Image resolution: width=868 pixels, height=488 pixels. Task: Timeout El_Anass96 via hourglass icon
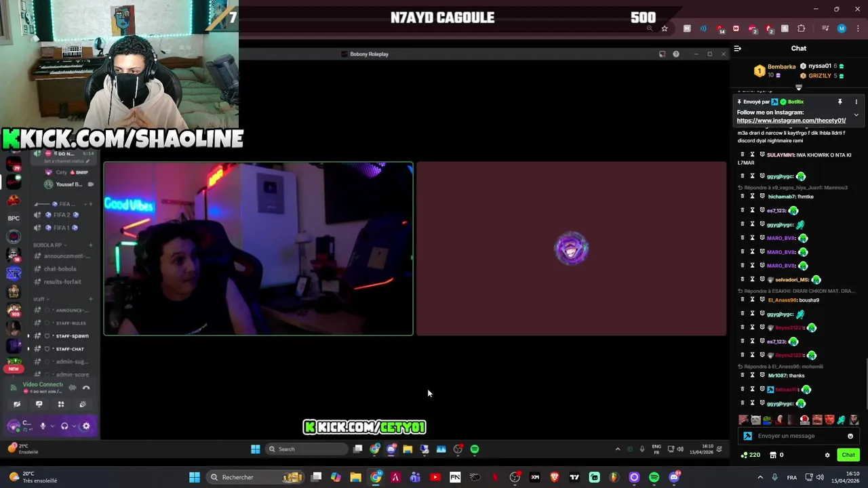[x=751, y=300]
